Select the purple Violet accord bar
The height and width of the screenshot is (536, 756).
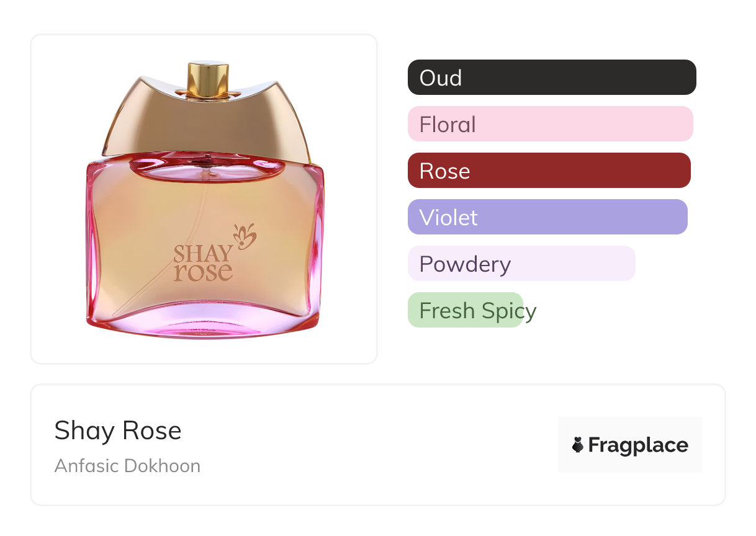547,217
